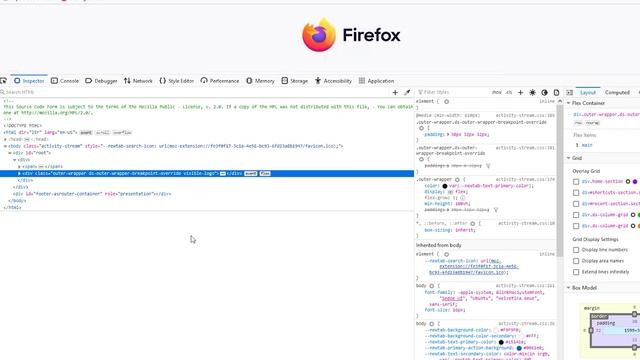Screen dimensions: 640x360
Task: Click the Search HTML input field
Action: 194,92
